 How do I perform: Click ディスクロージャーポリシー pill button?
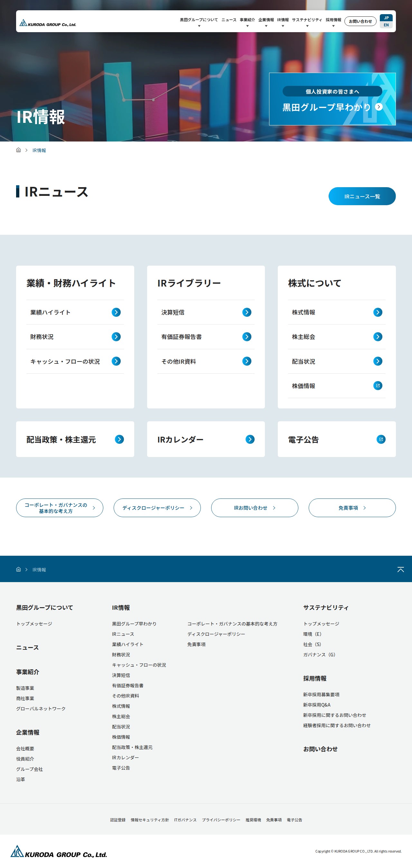[157, 508]
